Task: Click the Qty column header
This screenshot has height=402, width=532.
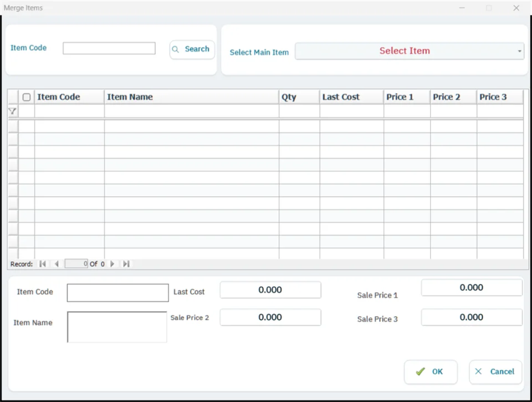Action: 299,97
